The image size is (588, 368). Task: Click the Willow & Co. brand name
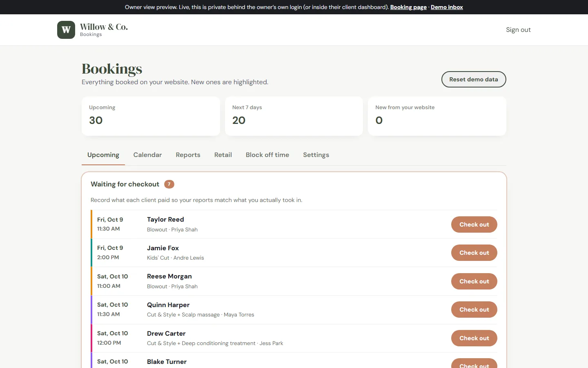coord(104,27)
